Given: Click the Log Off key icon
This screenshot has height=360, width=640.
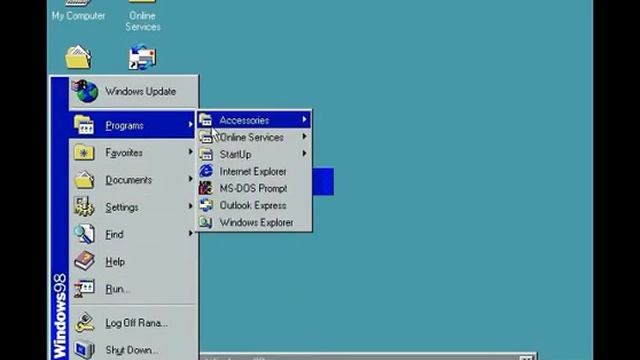Looking at the screenshot, I should (84, 322).
